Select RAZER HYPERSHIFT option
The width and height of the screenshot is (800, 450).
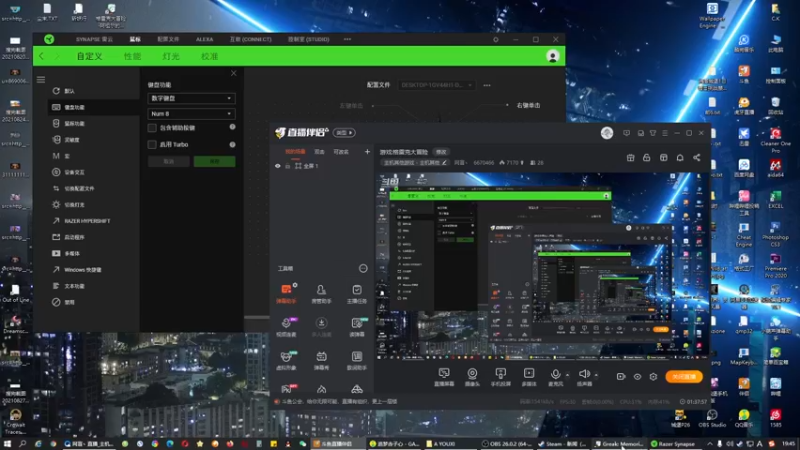pos(87,221)
